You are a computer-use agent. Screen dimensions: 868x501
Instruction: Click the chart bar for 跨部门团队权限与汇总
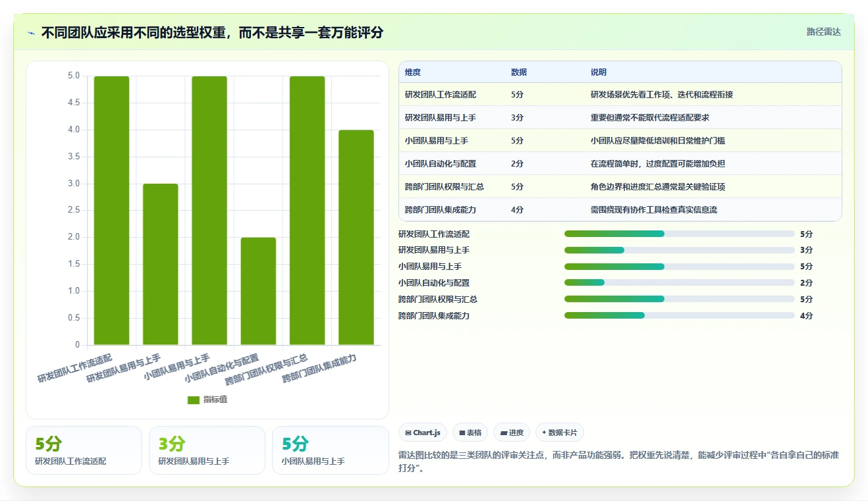point(308,210)
